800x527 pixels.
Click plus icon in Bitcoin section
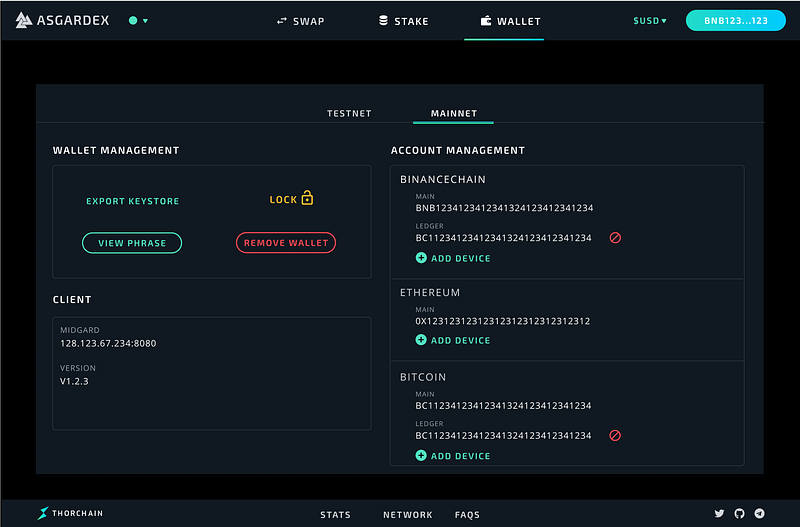(421, 456)
